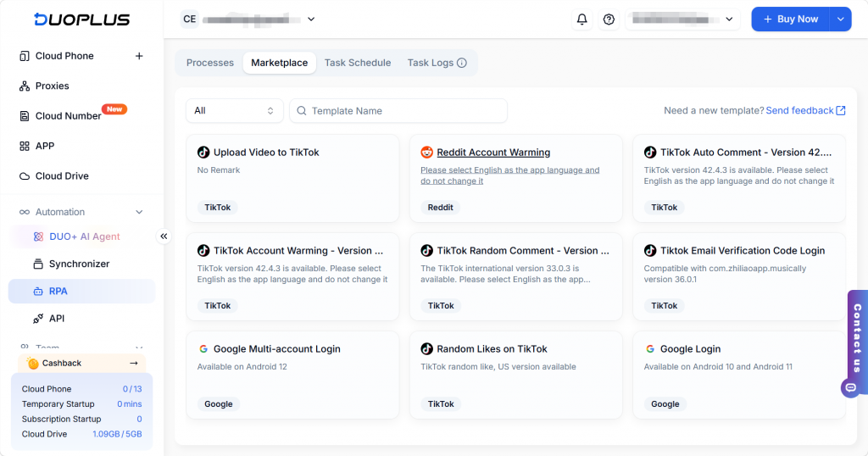
Task: Open the Buy Now arrow dropdown
Action: (x=840, y=19)
